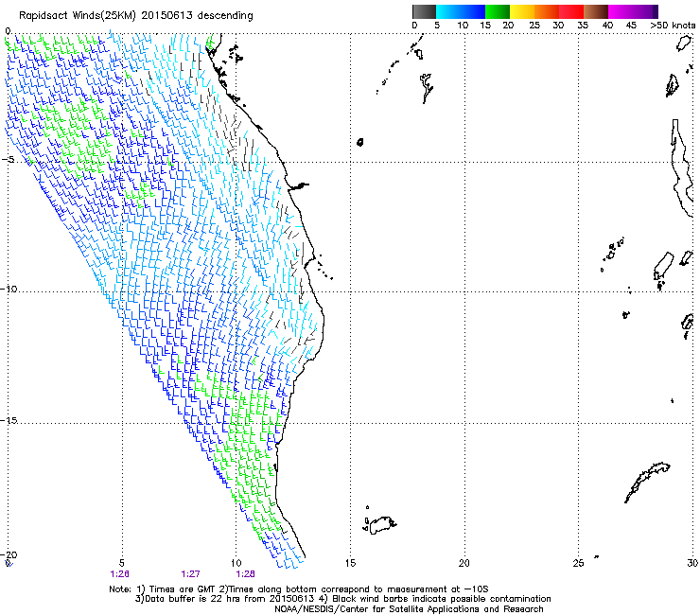Image resolution: width=700 pixels, height=615 pixels.
Task: Select the purple '1:27' time marker
Action: (190, 574)
